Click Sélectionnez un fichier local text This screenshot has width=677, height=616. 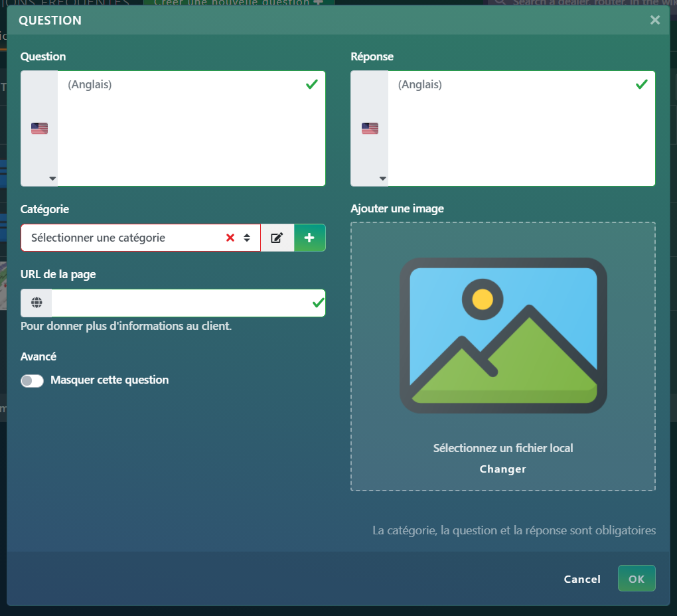502,448
